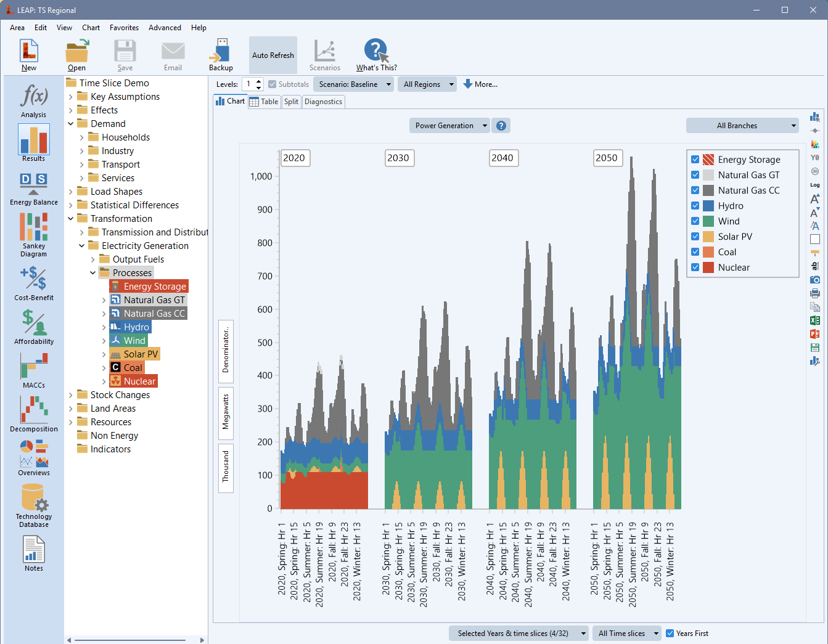Click the camera snapshot icon
The image size is (828, 644).
tap(814, 280)
